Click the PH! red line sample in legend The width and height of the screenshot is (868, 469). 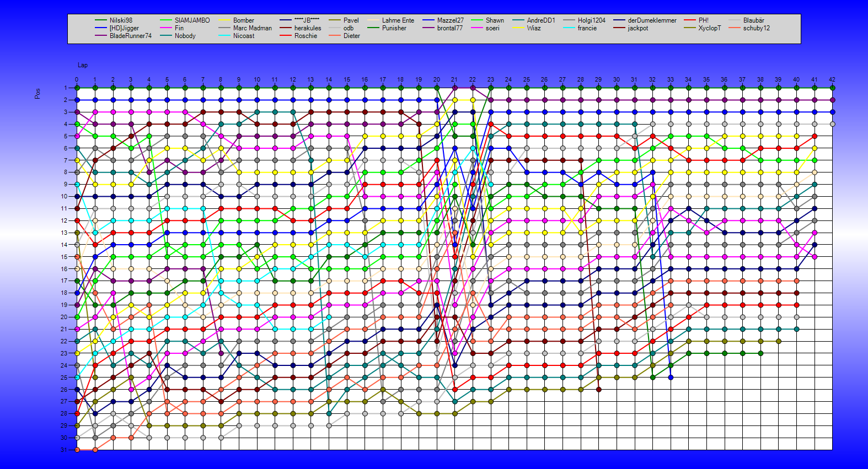tap(690, 20)
